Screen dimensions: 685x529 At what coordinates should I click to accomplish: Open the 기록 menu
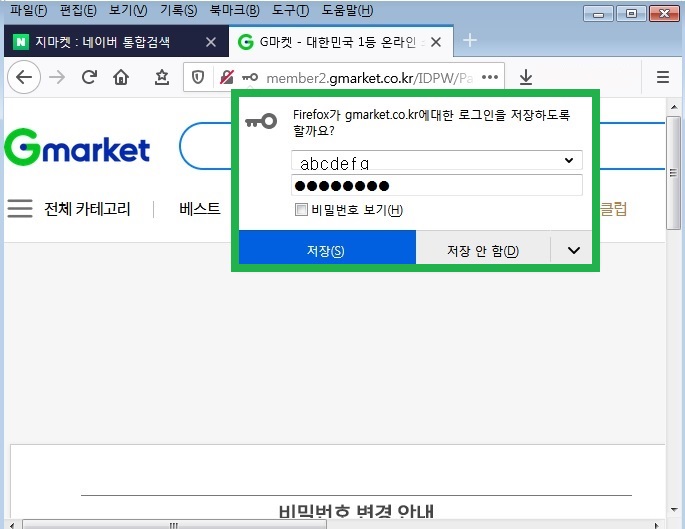coord(178,10)
